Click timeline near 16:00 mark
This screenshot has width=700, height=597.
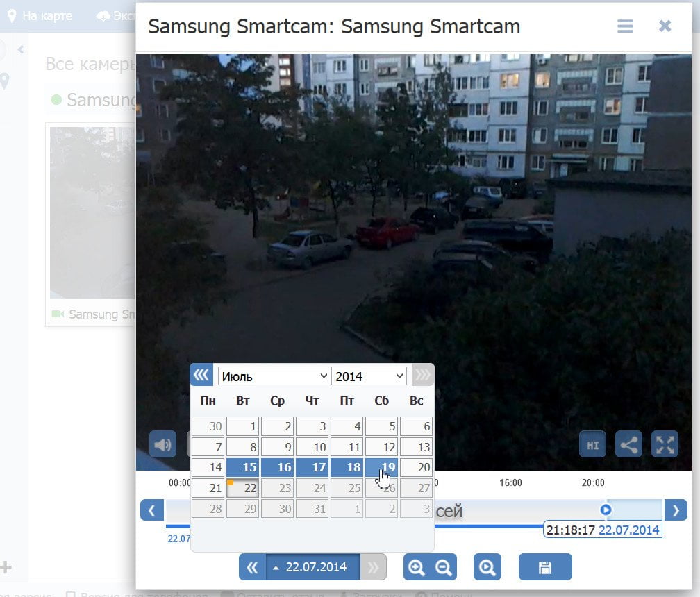pyautogui.click(x=510, y=482)
